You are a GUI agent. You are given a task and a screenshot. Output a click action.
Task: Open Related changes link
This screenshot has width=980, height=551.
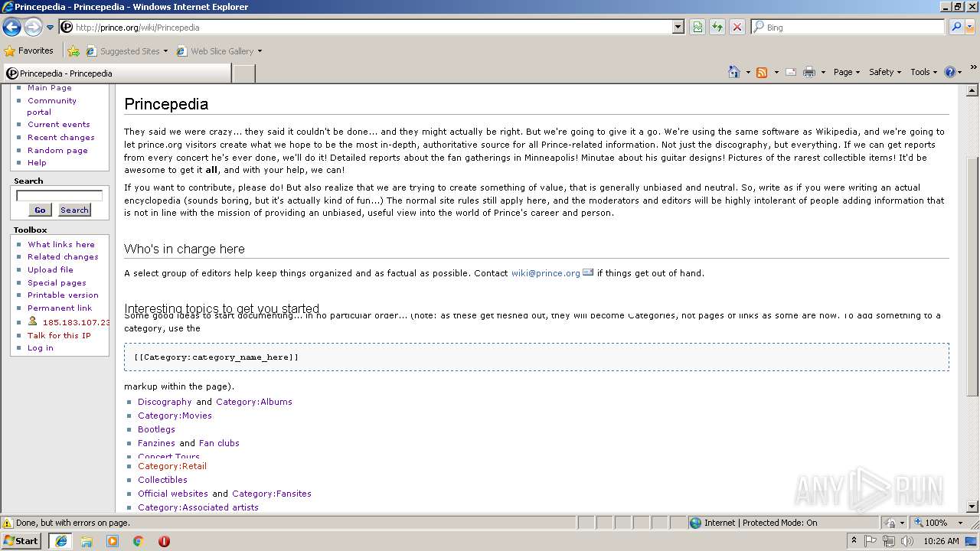tap(63, 256)
